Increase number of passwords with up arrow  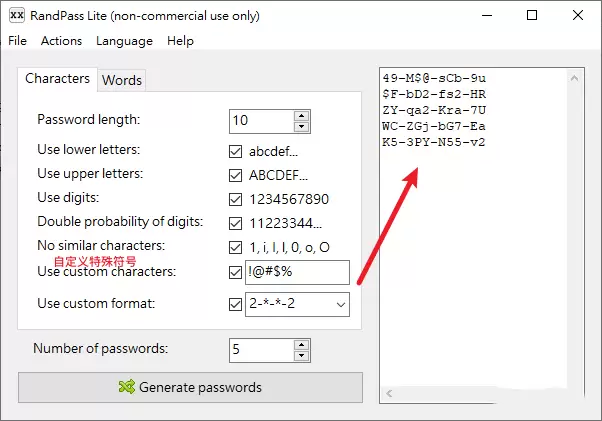[302, 345]
